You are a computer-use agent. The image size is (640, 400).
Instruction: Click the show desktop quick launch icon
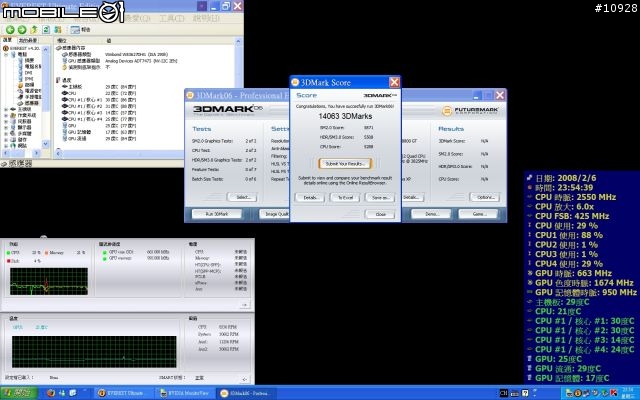click(x=73, y=393)
